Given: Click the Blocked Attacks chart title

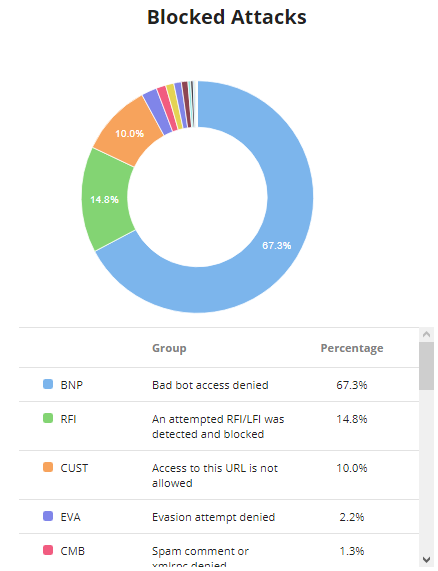Looking at the screenshot, I should (x=226, y=17).
